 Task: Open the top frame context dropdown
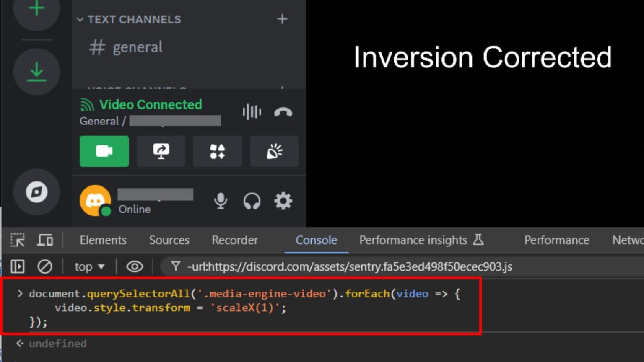(x=88, y=266)
